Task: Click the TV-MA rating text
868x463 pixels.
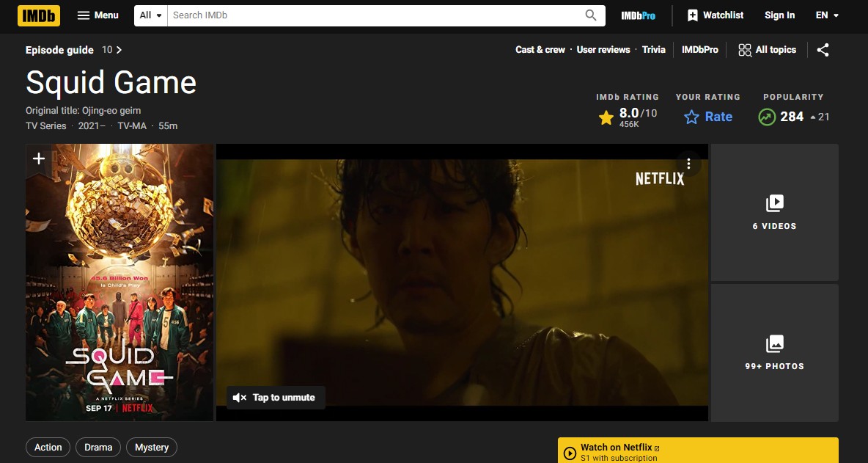Action: click(x=132, y=125)
